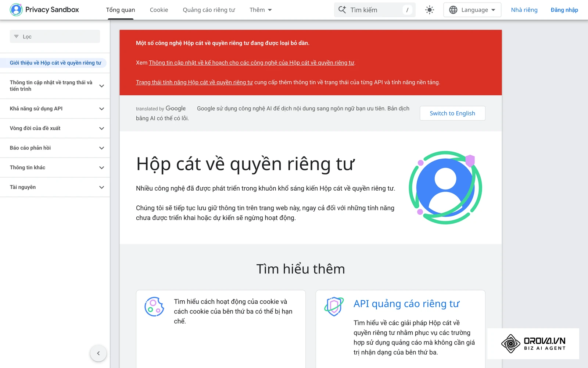The height and width of the screenshot is (368, 588).
Task: Open the API quảng cáo riêng tư link
Action: point(406,304)
